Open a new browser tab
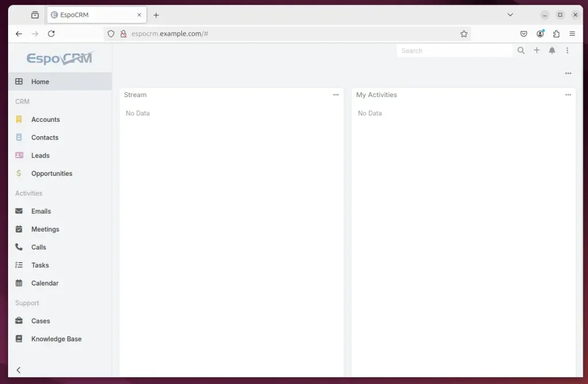The width and height of the screenshot is (588, 384). tap(156, 15)
